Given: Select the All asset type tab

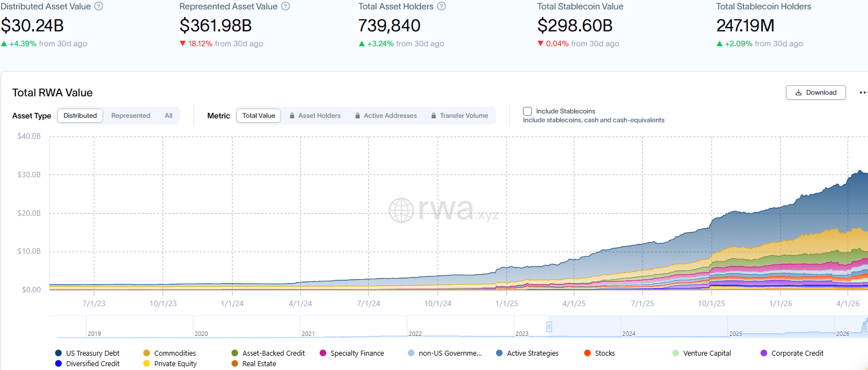Looking at the screenshot, I should (x=169, y=116).
